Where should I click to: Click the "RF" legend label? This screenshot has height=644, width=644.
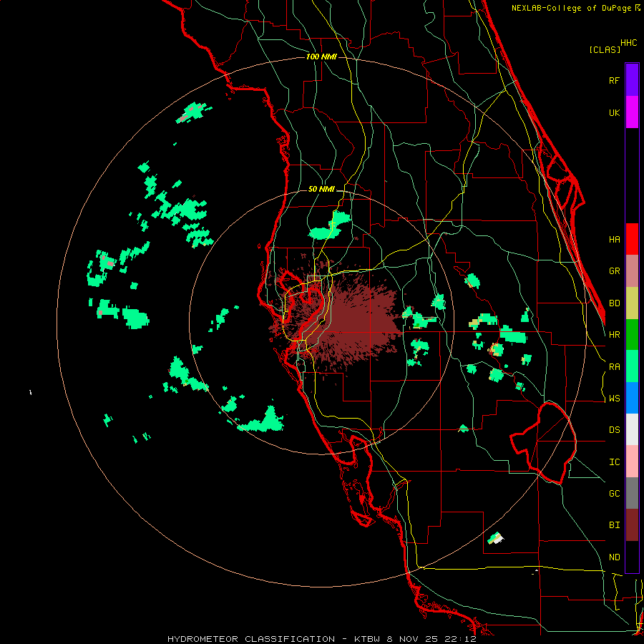pos(614,81)
